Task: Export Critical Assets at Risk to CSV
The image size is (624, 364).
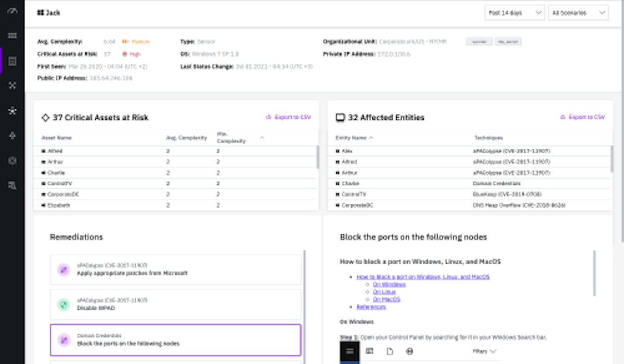Action: 288,118
